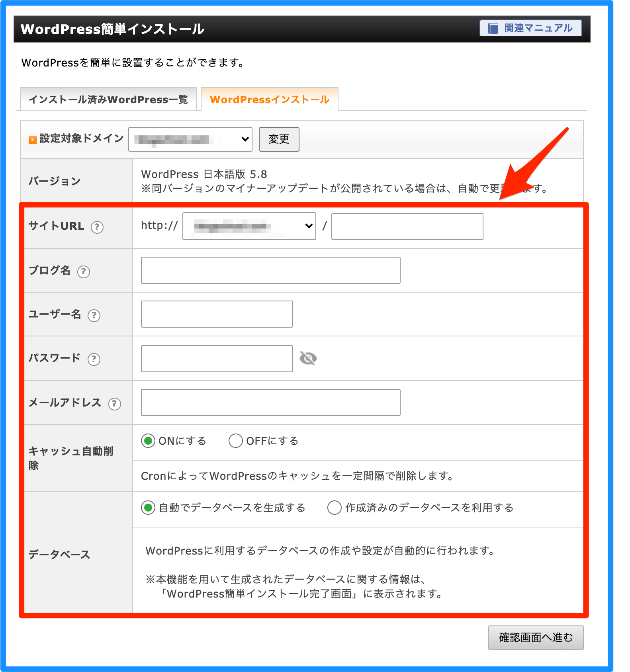Select the ONにする cache radio button
The height and width of the screenshot is (672, 630).
[148, 441]
